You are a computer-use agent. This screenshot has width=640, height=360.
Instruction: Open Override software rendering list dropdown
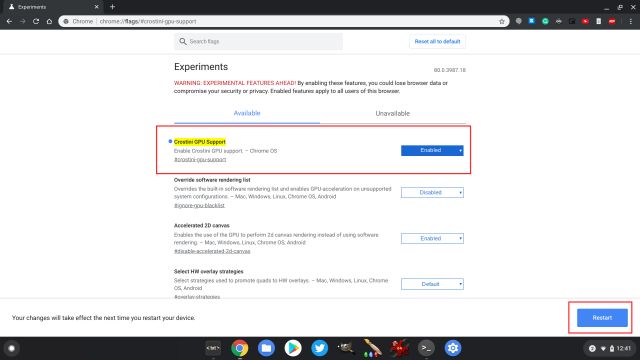(432, 192)
